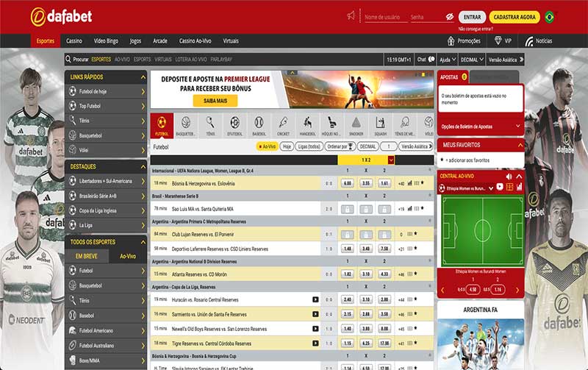Image resolution: width=588 pixels, height=370 pixels.
Task: Switch to the Ao-Vivo tab under Todos os Esportes
Action: click(128, 256)
